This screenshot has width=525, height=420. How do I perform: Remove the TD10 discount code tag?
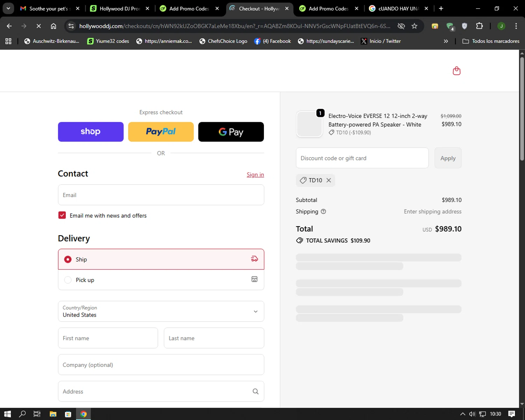coord(329,180)
